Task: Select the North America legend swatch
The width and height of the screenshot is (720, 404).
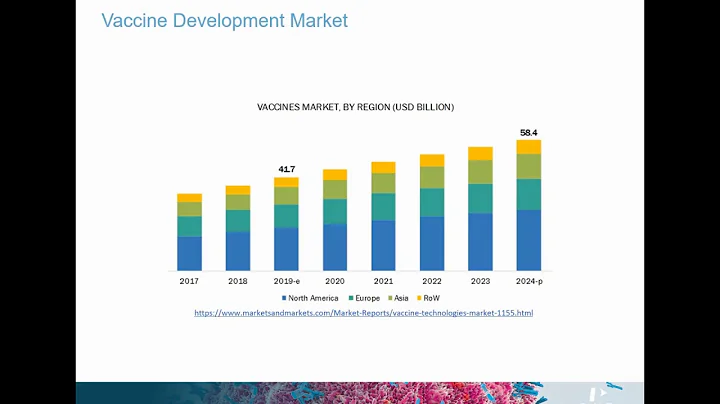Action: pos(284,298)
